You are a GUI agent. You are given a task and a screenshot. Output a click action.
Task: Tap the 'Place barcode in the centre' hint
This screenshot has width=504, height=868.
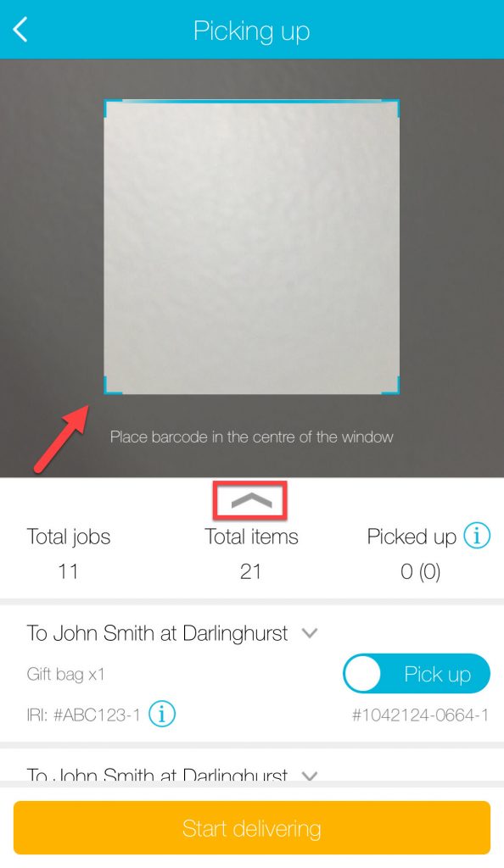click(x=251, y=437)
